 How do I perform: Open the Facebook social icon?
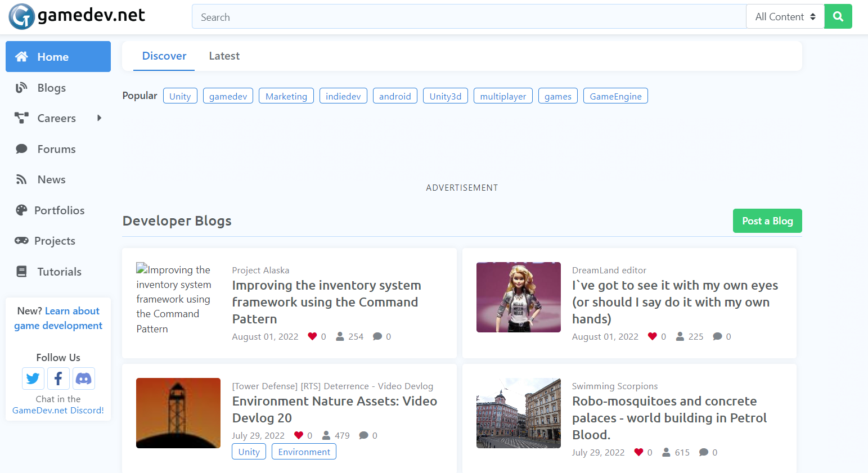[x=59, y=379]
